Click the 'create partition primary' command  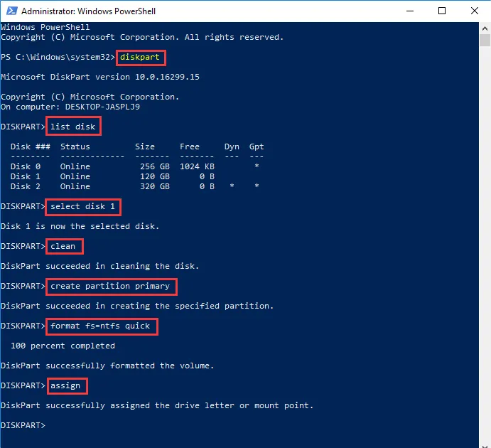tap(110, 286)
